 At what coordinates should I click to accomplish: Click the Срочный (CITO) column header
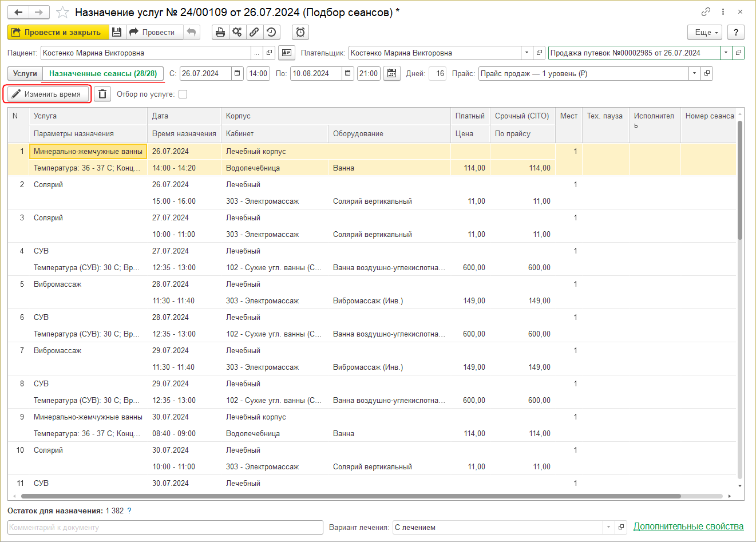[x=523, y=116]
